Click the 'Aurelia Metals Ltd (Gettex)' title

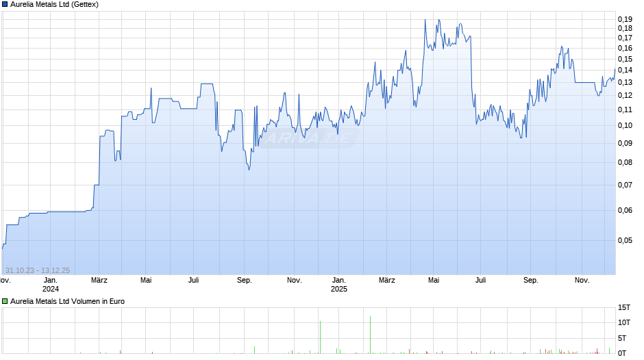point(54,5)
